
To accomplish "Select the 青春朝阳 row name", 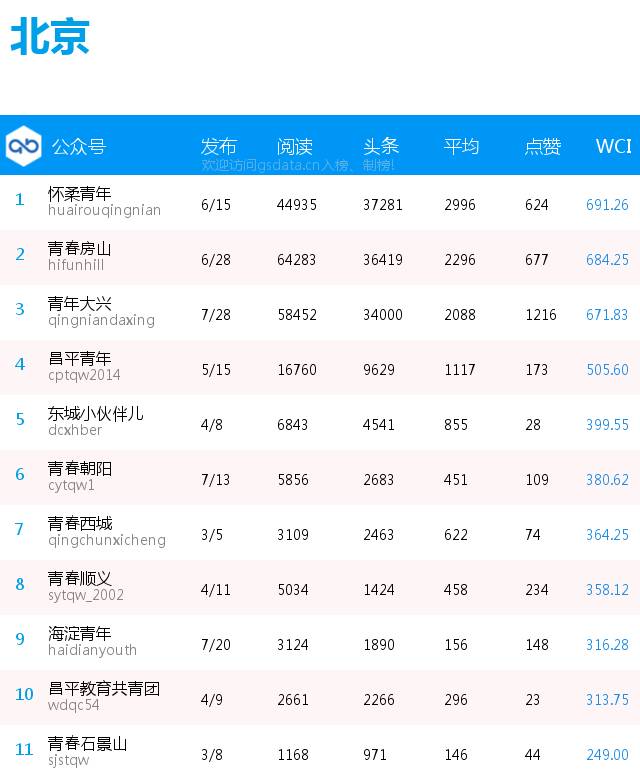I will [x=79, y=469].
